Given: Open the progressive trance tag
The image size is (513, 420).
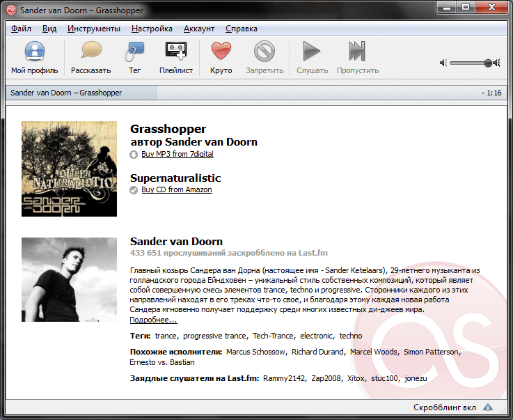Looking at the screenshot, I should (214, 336).
